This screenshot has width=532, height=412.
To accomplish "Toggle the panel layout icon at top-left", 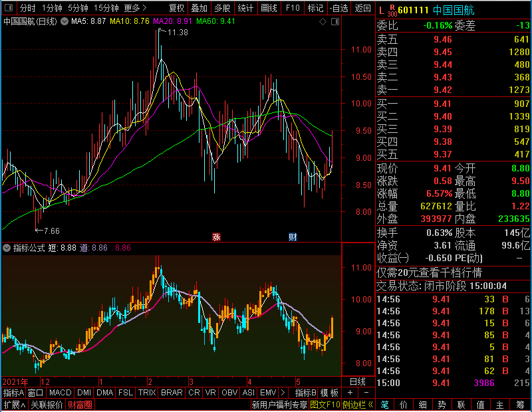I will (x=9, y=8).
